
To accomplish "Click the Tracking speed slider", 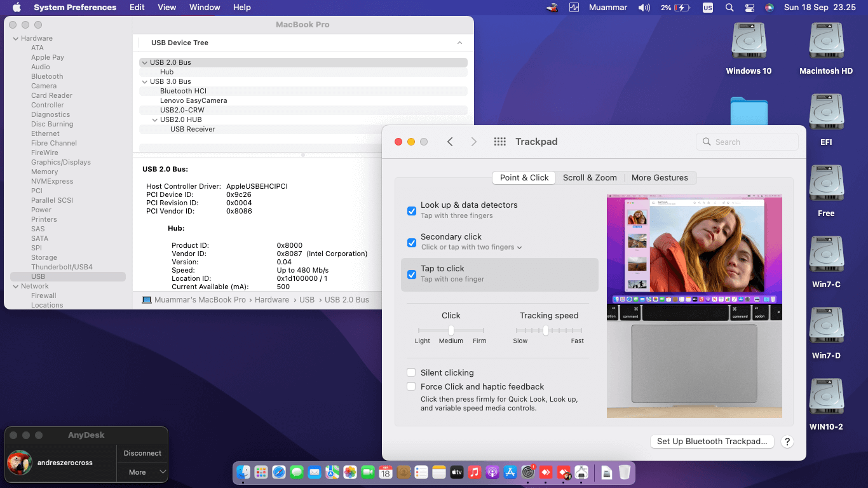I will [549, 330].
